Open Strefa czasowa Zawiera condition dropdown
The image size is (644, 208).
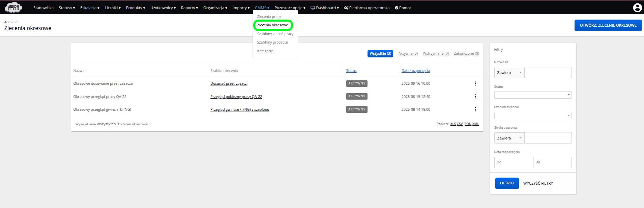point(509,138)
